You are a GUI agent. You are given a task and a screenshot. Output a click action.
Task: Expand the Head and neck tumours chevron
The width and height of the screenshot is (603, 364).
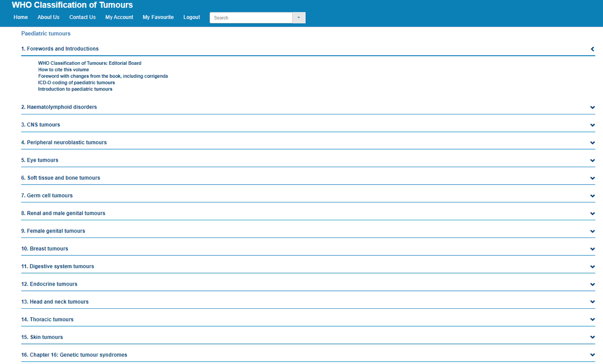coord(592,302)
